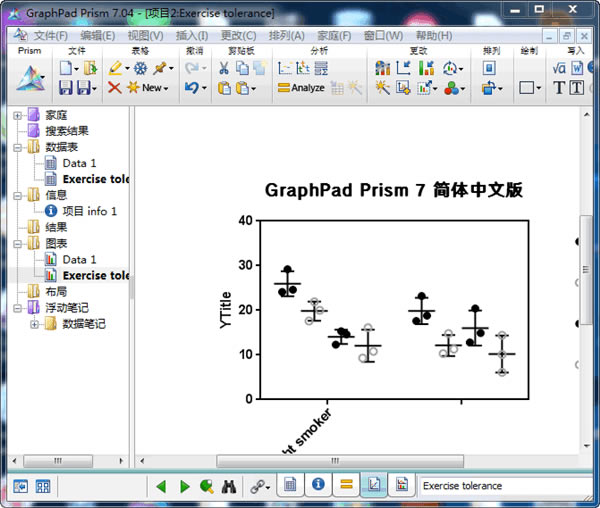Go to previous sheet with green left arrow
This screenshot has height=508, width=600.
click(x=161, y=486)
